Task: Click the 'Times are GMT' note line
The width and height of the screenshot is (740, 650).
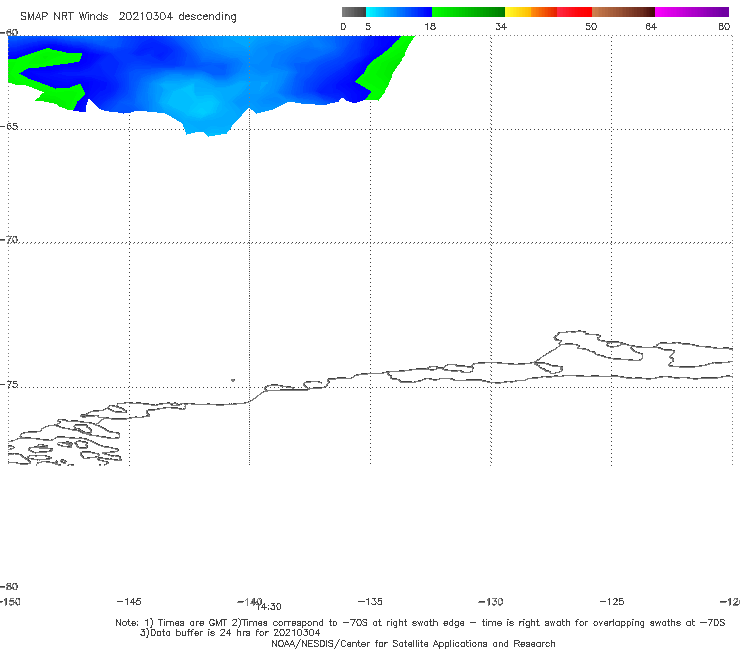Action: click(420, 623)
